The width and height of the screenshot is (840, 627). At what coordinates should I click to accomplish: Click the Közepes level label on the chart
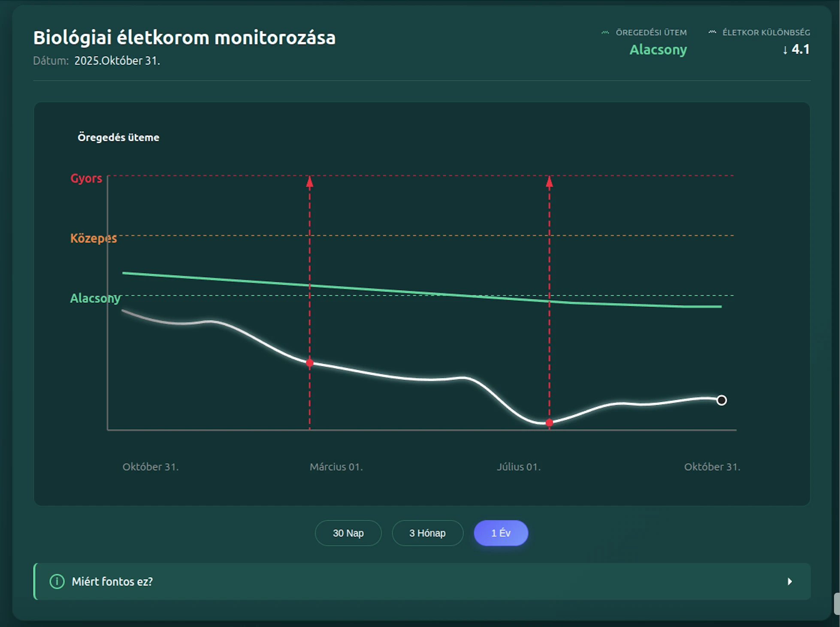click(93, 238)
